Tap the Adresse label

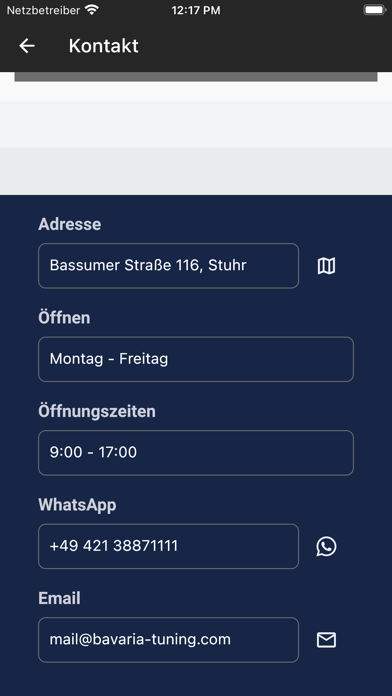coord(70,224)
